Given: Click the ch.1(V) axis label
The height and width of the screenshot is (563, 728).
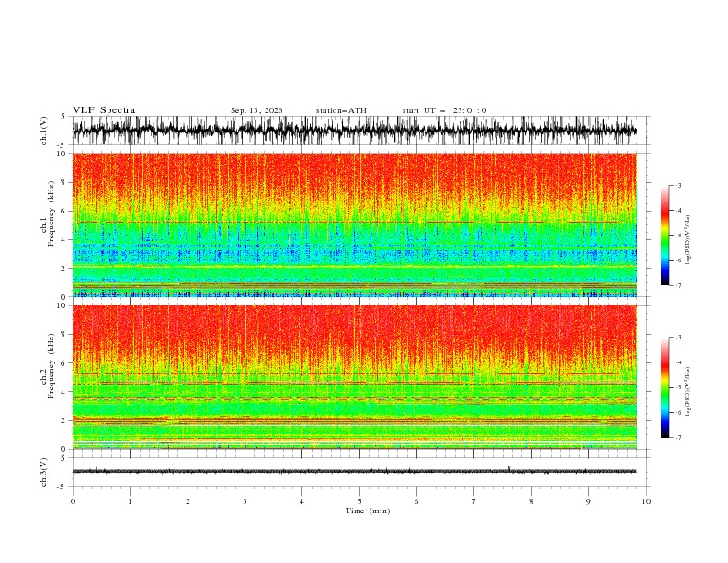Looking at the screenshot, I should 44,131.
